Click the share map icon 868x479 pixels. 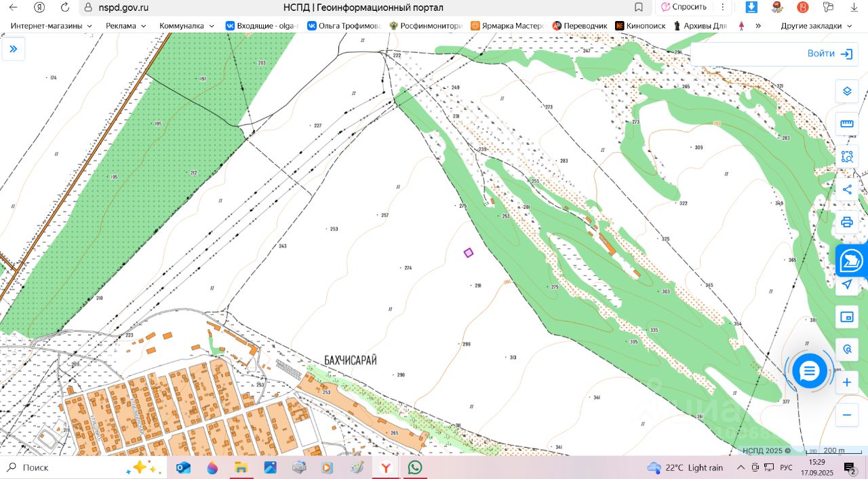coord(846,189)
